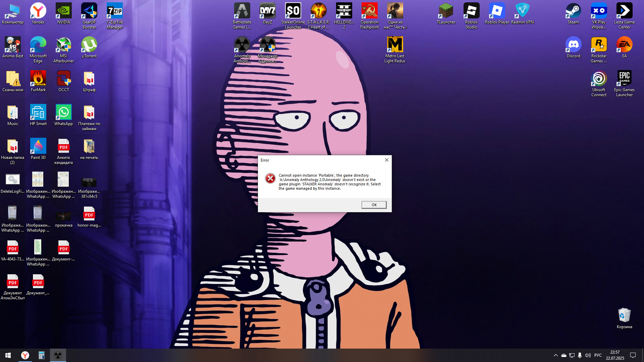Viewport: 644px width, 362px height.
Task: Open 7-Zip File Manager shortcut
Action: (x=115, y=16)
